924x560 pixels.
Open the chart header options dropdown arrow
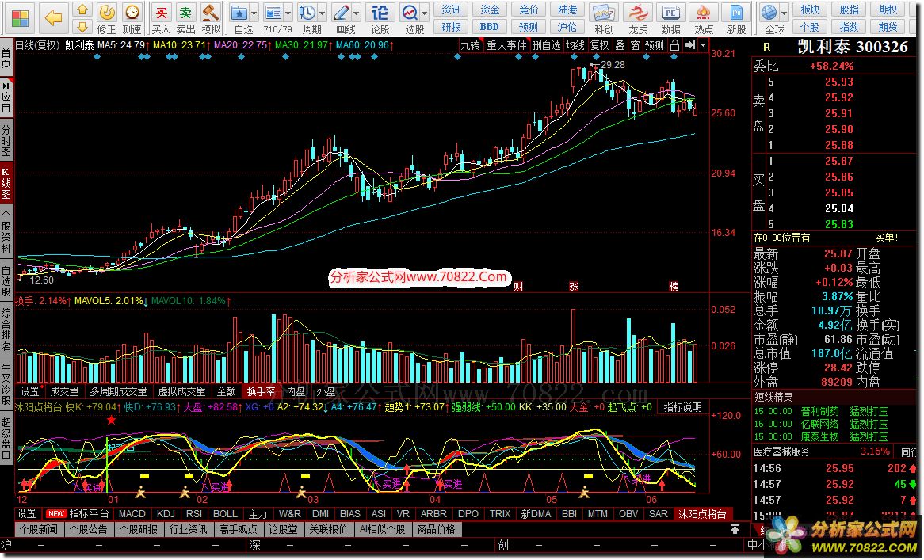[x=703, y=45]
